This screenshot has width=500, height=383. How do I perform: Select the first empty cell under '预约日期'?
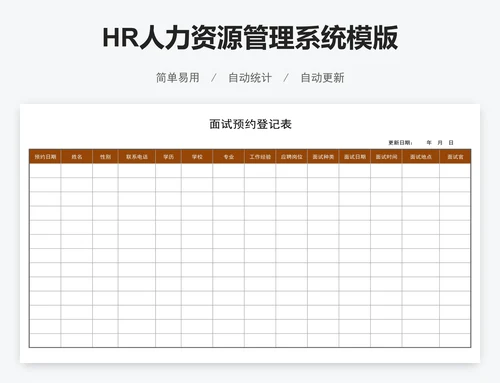[45, 170]
